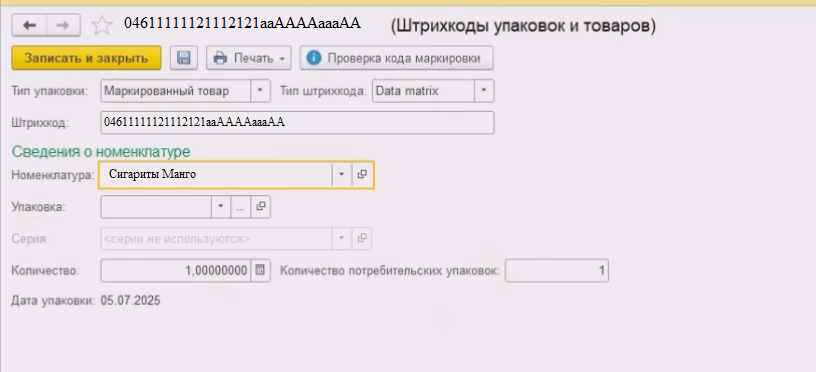Expand the Серия dropdown arrow
Image resolution: width=816 pixels, height=372 pixels.
point(341,239)
